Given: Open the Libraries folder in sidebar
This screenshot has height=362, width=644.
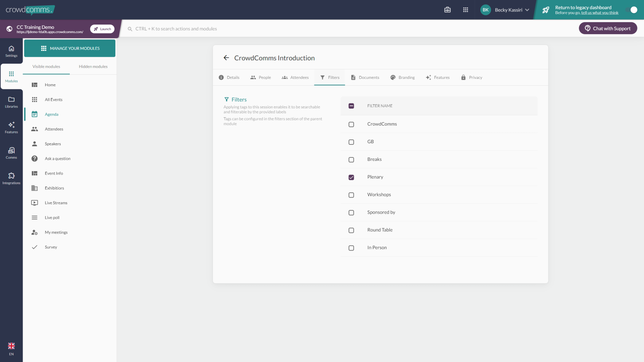Looking at the screenshot, I should (x=11, y=102).
